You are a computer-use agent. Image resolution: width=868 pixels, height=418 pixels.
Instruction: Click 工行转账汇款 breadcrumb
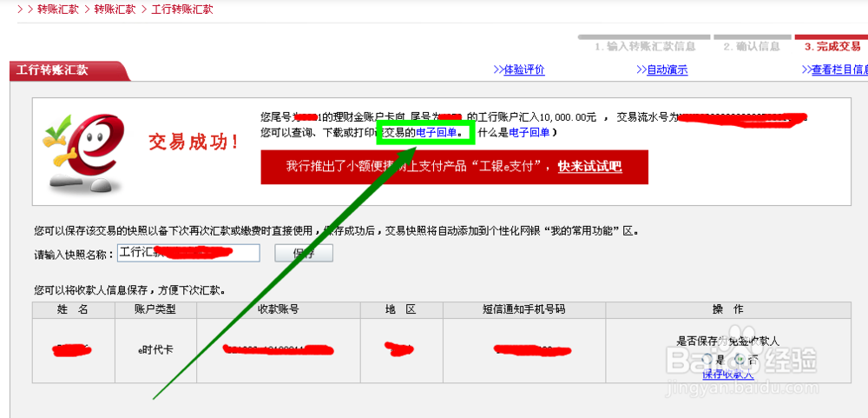pyautogui.click(x=182, y=10)
